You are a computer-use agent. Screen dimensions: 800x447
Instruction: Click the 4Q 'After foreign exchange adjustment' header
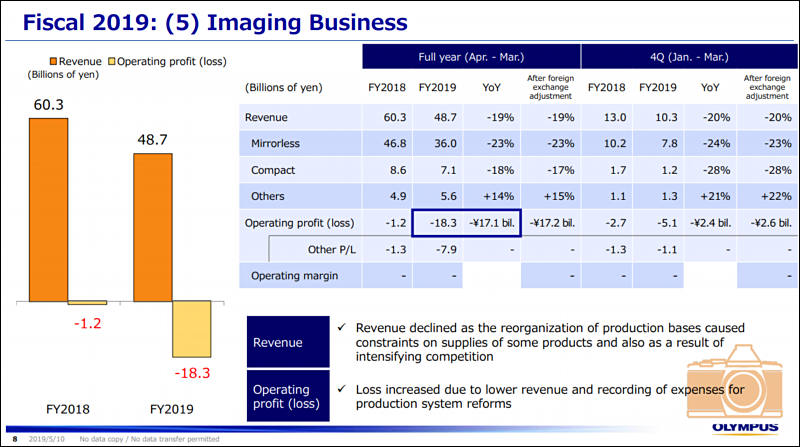point(767,87)
